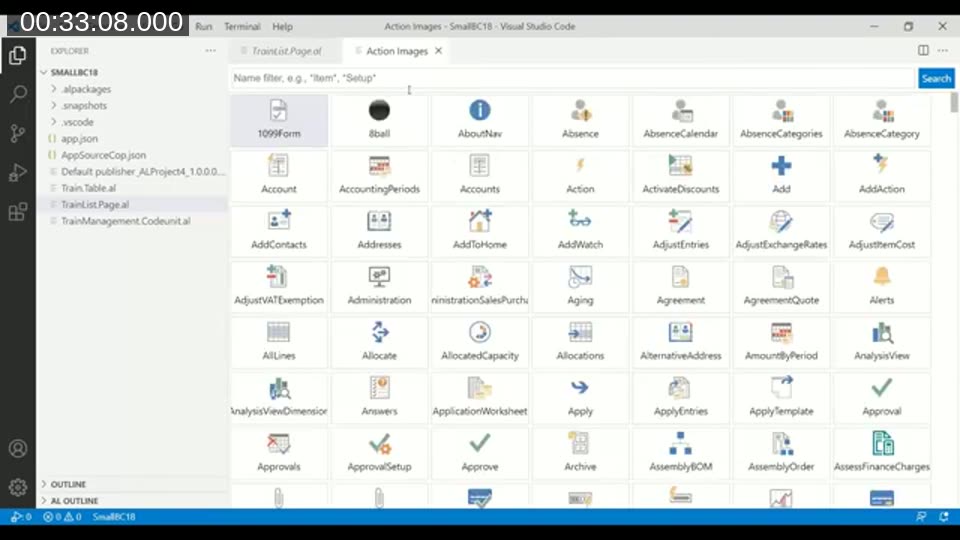This screenshot has height=540, width=960.
Task: Select the Allocate action image
Action: [379, 343]
